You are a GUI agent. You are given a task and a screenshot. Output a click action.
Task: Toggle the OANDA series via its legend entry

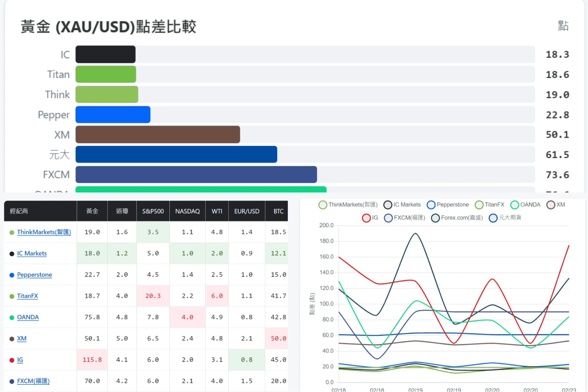click(515, 205)
